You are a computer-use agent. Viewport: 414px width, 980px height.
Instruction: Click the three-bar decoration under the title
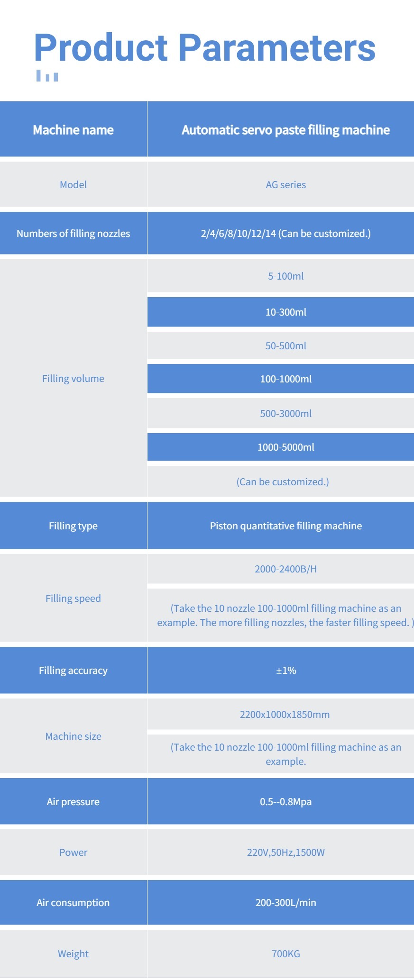47,76
